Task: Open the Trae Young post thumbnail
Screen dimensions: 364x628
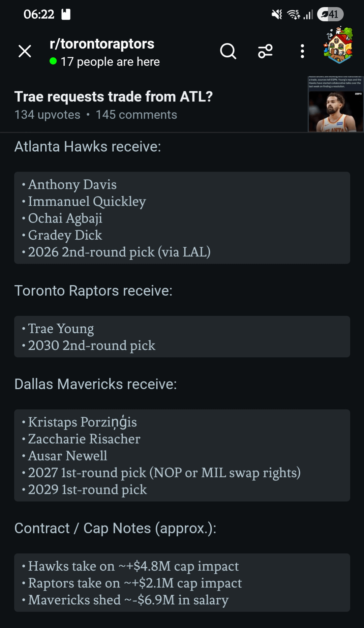Action: 336,104
